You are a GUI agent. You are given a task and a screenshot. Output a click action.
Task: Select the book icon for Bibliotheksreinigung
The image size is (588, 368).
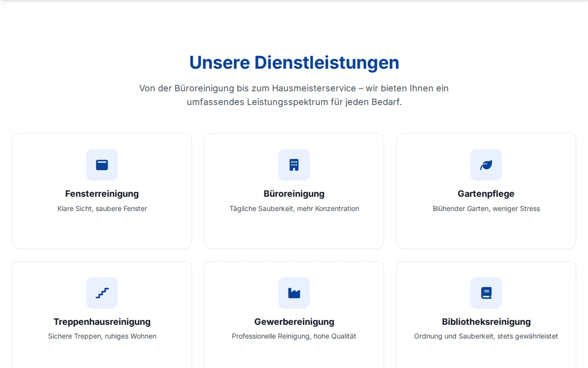pyautogui.click(x=486, y=293)
